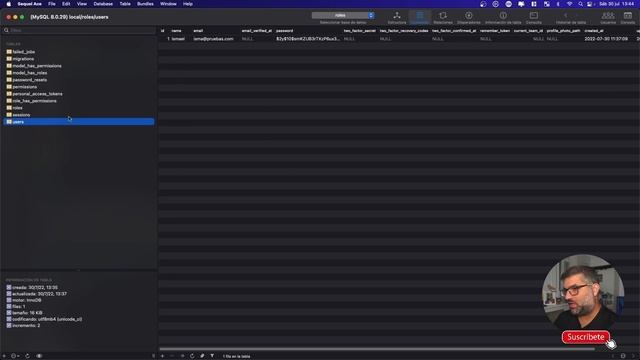640x360 pixels.
Task: Open the Database menu
Action: (103, 4)
